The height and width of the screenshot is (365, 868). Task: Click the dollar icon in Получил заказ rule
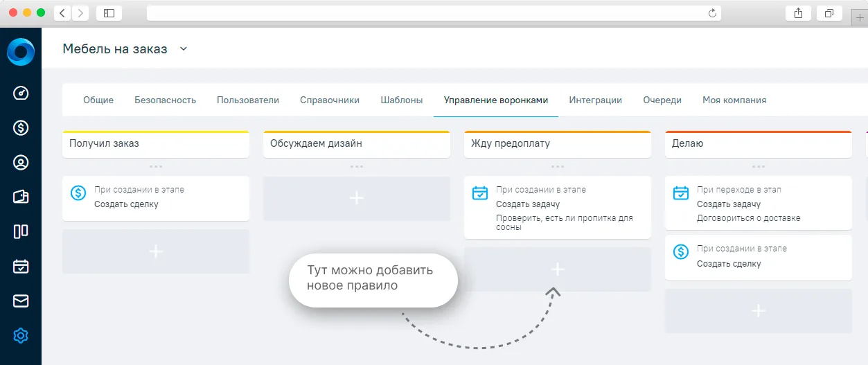[79, 193]
